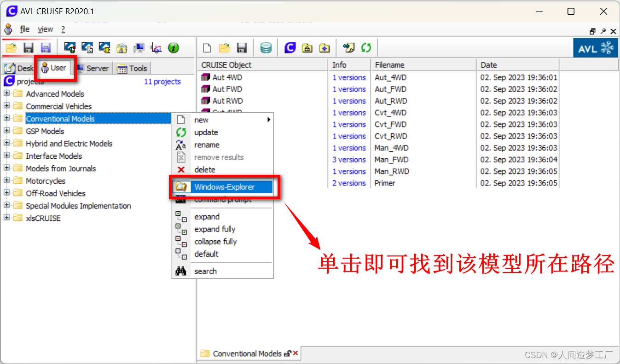Choose 'delete' in the context menu

coord(223,169)
